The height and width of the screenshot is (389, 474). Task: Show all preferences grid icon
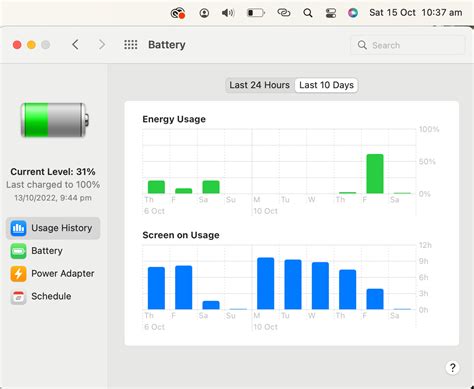(131, 45)
